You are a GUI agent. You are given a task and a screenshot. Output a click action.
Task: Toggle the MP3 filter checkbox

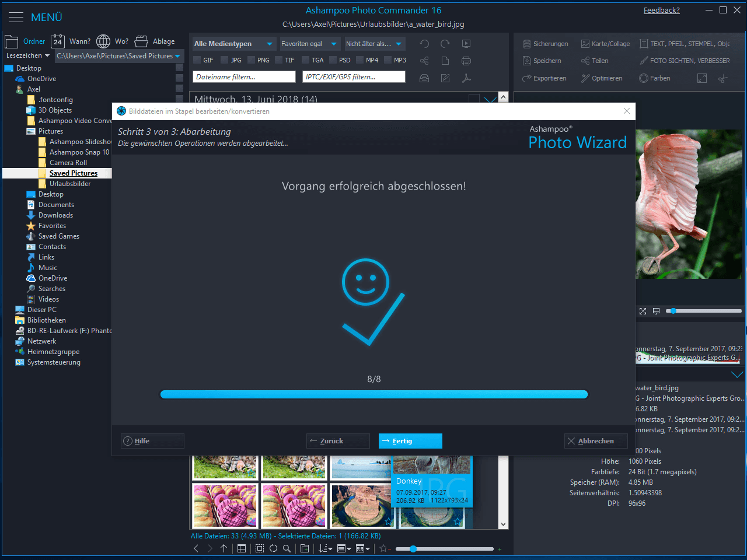click(388, 60)
